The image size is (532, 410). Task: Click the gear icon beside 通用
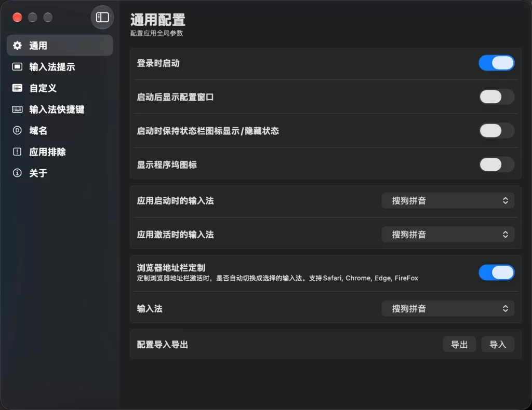(17, 45)
